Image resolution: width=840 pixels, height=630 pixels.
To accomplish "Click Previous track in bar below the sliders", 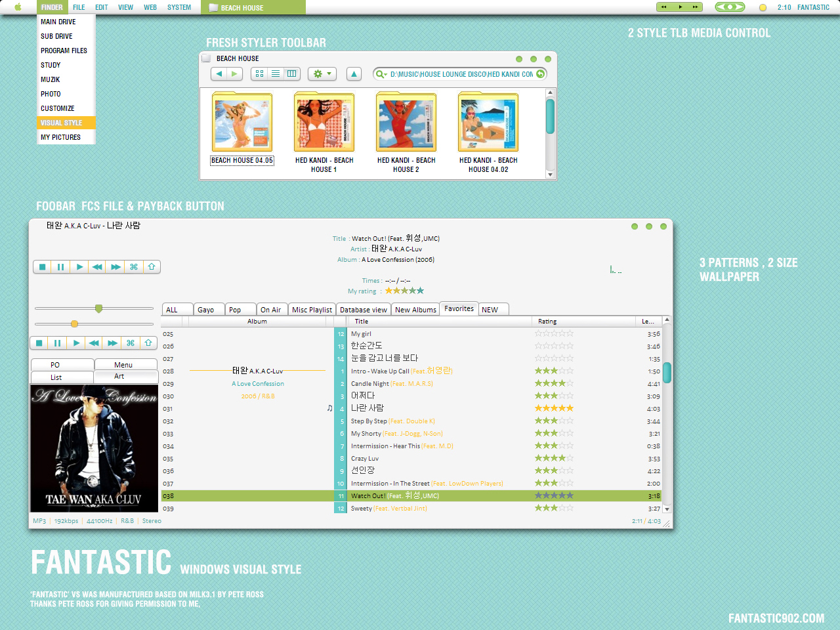I will tap(94, 343).
